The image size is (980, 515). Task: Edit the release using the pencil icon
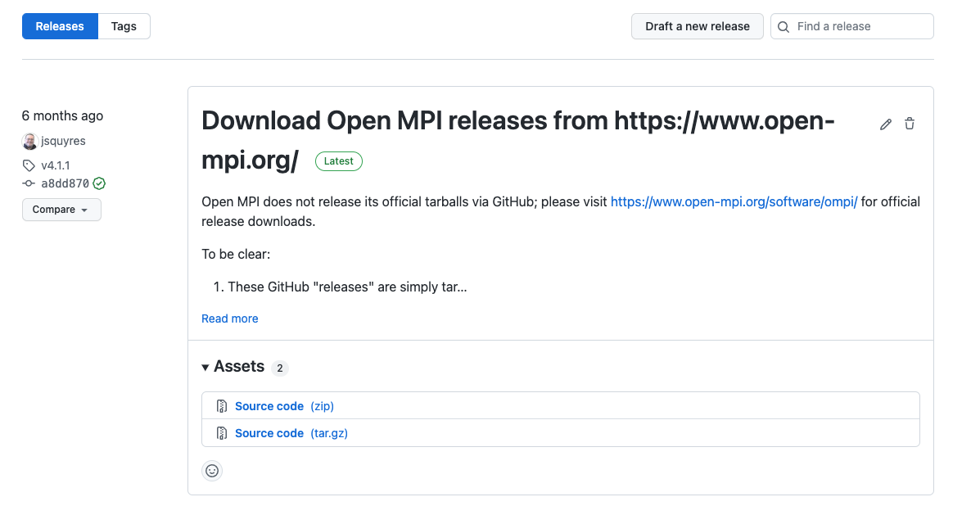(x=885, y=124)
